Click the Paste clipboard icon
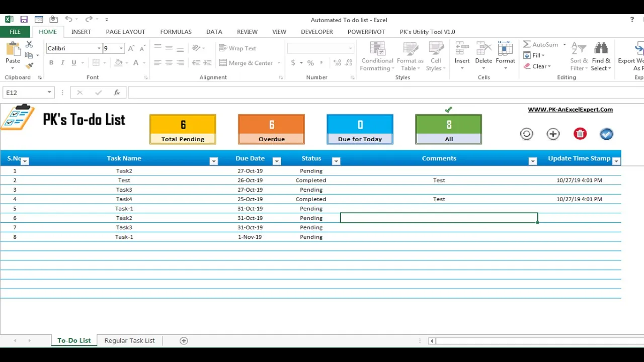This screenshot has height=362, width=644. tap(13, 50)
